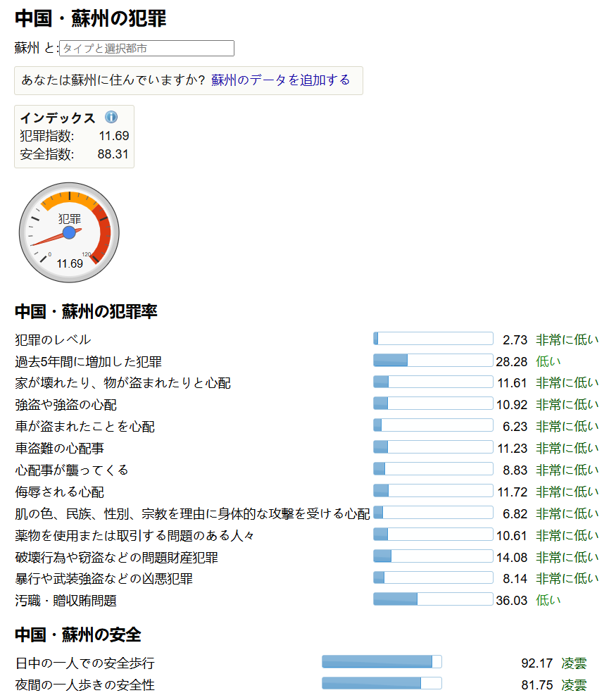
Task: Click the 暴行や武装強盗などの凶悪犯罪 progress bar
Action: [x=433, y=577]
